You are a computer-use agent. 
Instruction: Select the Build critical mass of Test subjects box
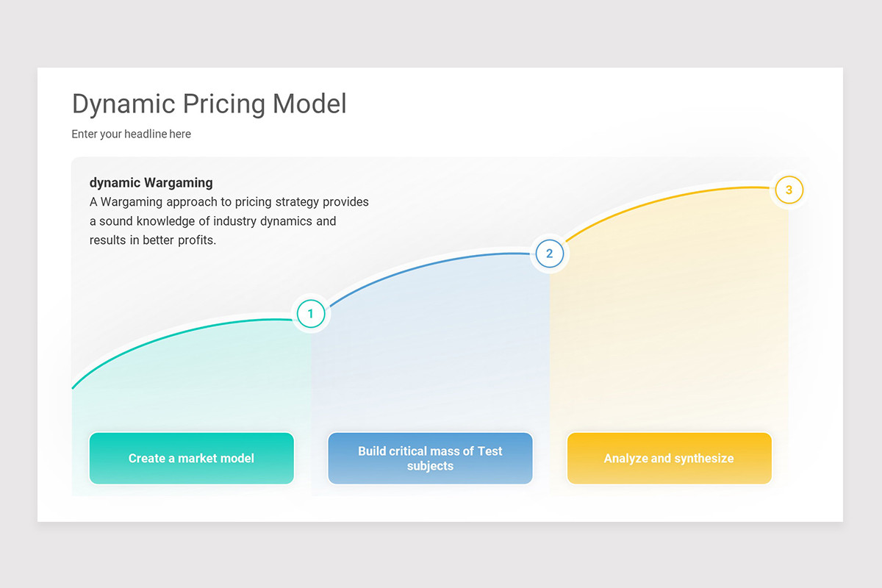pyautogui.click(x=430, y=458)
